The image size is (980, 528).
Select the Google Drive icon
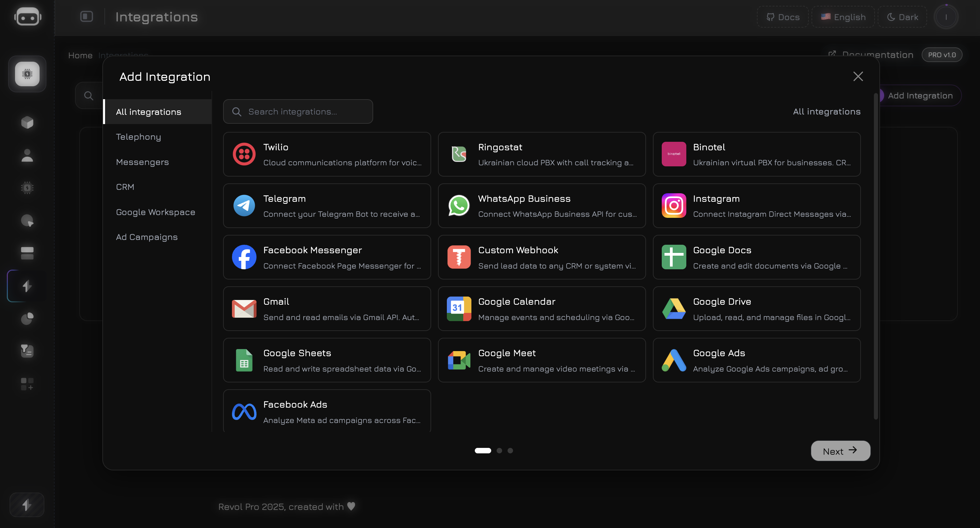point(673,309)
